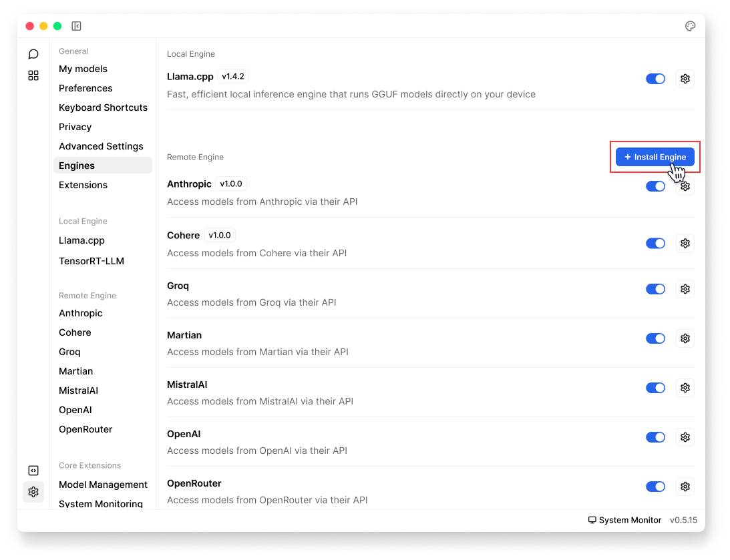Disable the Llama.cpp engine toggle
The height and width of the screenshot is (560, 730).
[655, 79]
